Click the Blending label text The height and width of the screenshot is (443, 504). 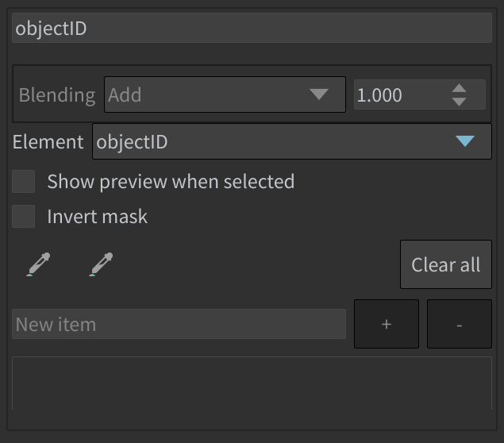[x=57, y=95]
